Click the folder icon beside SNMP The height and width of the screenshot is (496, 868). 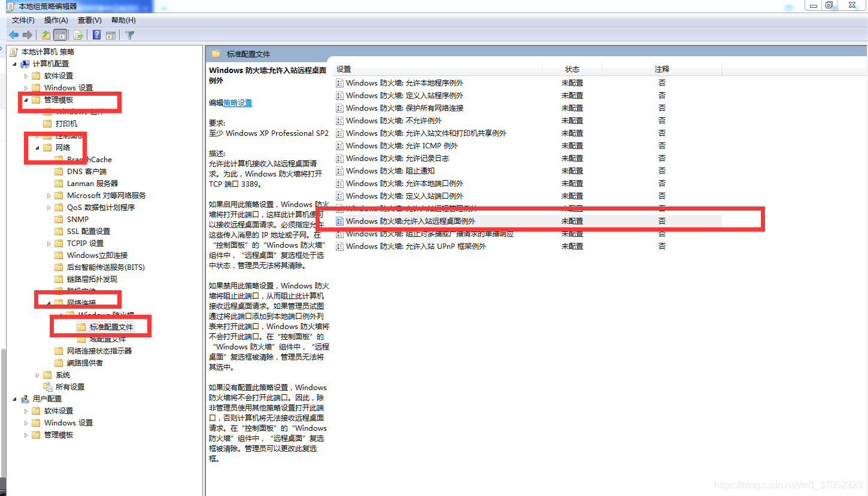(59, 219)
